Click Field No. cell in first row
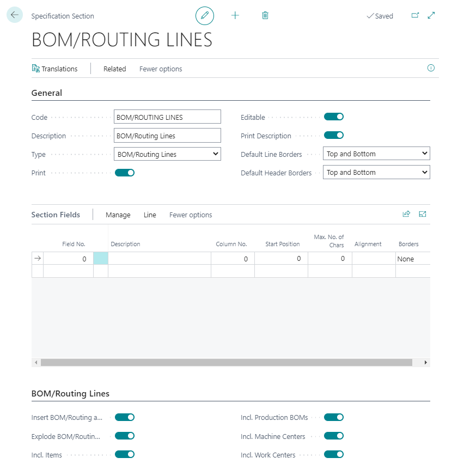Viewport: 470px width, 476px height. (x=68, y=259)
